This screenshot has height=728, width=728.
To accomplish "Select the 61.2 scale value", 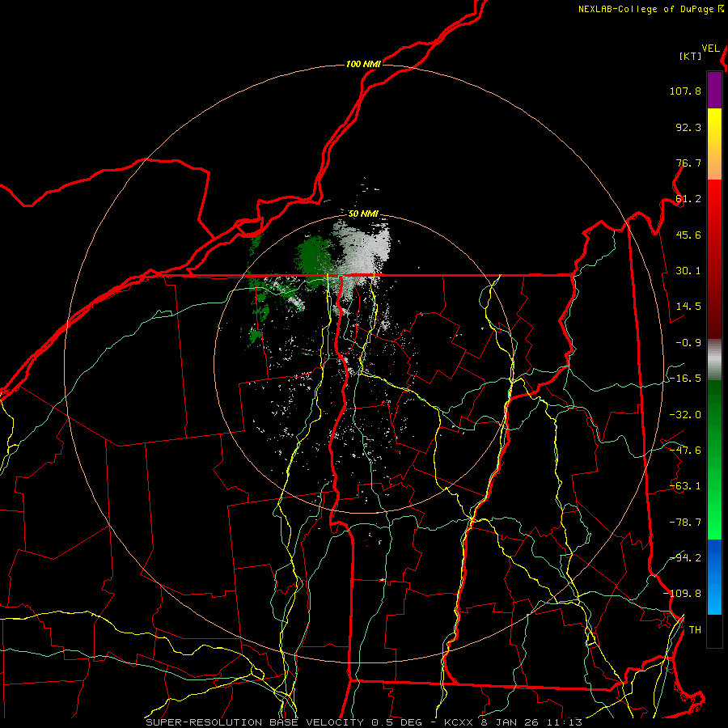I will point(688,199).
